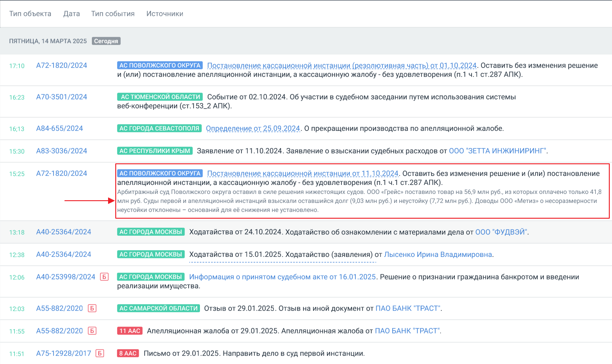Expand the Тип события filter
This screenshot has width=612, height=364.
click(x=113, y=13)
